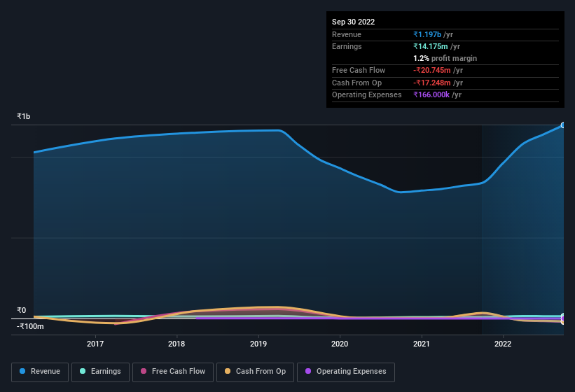Click the 1.2% profit margin text
Viewport: 575px width, 392px height.
click(x=445, y=58)
